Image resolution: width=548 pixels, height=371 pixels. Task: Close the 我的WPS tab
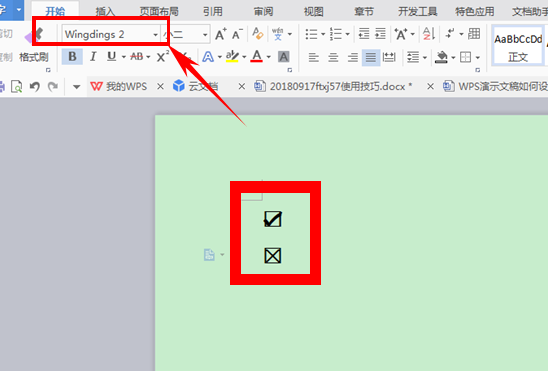point(160,86)
